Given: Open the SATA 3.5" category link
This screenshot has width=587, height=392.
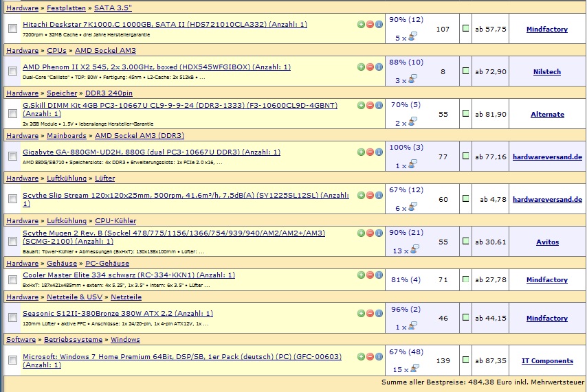Looking at the screenshot, I should (113, 8).
